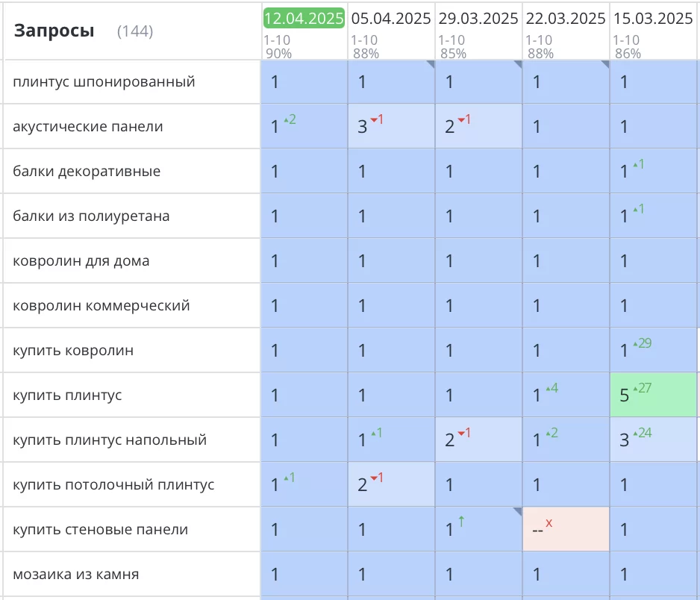This screenshot has width=700, height=600.
Task: Click green up arrow in купить стеновые панели row
Action: pos(461,522)
